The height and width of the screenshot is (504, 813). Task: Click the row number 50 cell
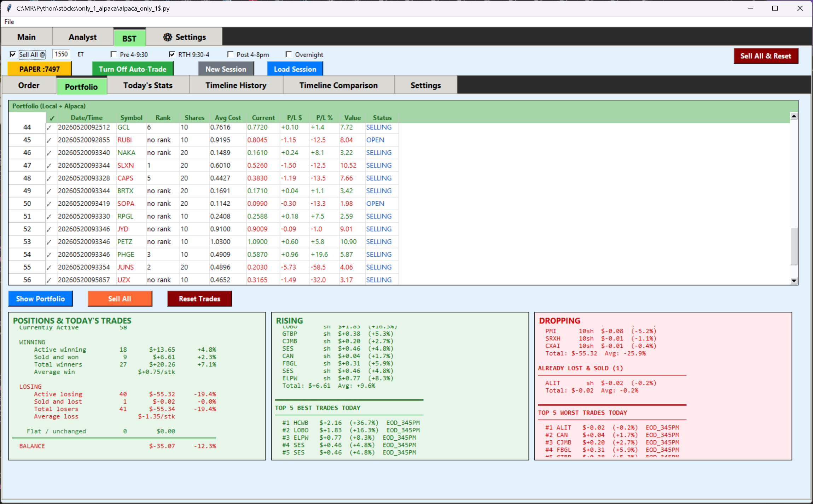coord(27,204)
